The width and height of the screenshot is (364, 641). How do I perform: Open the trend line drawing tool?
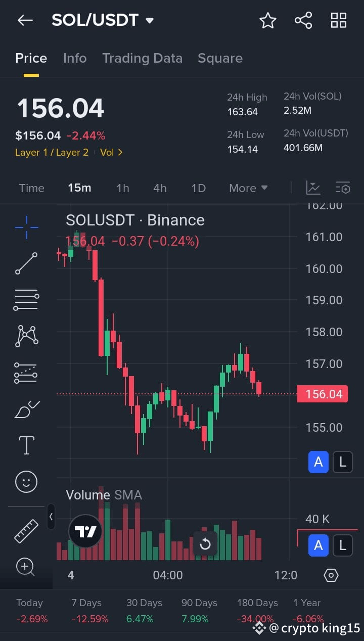click(x=25, y=263)
